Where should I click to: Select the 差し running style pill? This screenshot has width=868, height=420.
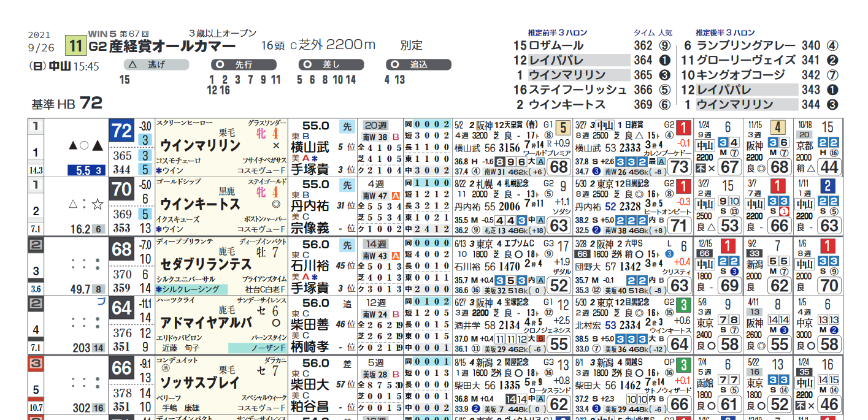[331, 64]
